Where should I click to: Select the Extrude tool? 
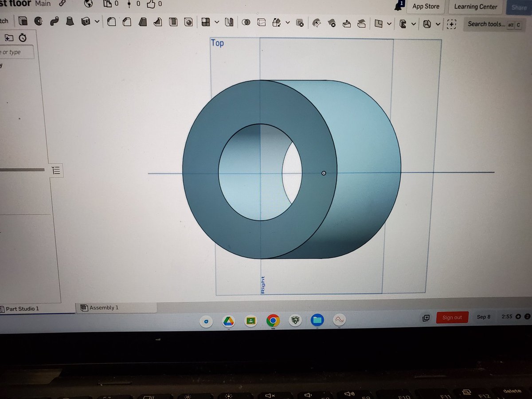click(x=23, y=21)
